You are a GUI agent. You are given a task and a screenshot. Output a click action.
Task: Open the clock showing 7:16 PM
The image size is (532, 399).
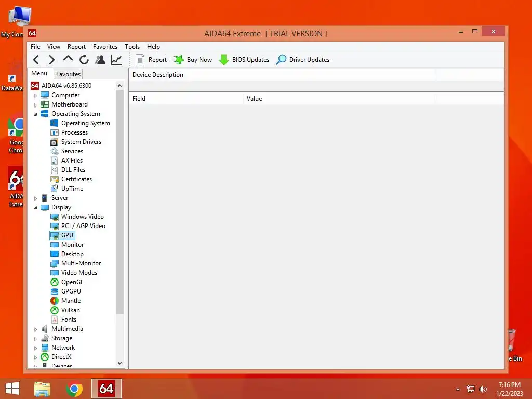pyautogui.click(x=509, y=389)
